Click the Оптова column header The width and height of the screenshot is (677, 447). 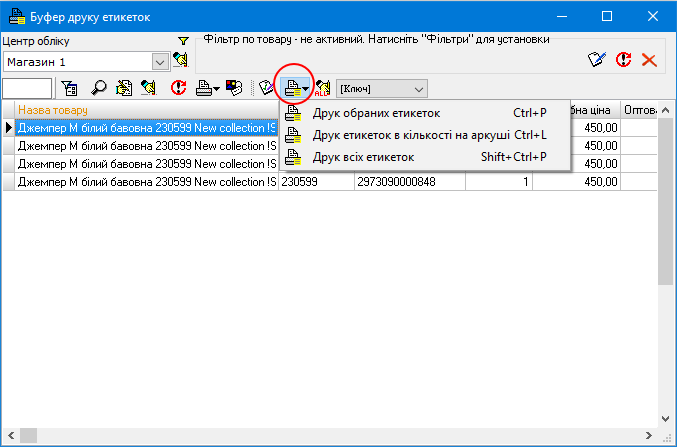point(640,110)
